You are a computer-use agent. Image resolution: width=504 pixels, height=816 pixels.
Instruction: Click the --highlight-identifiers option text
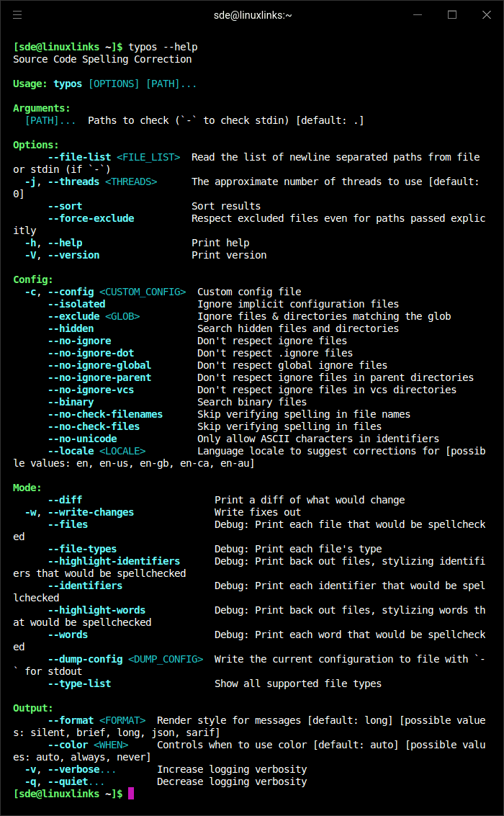coord(114,561)
